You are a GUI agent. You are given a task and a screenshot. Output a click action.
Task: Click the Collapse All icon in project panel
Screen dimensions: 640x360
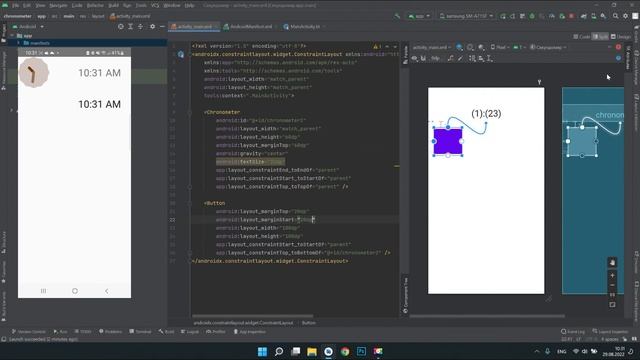(x=140, y=27)
